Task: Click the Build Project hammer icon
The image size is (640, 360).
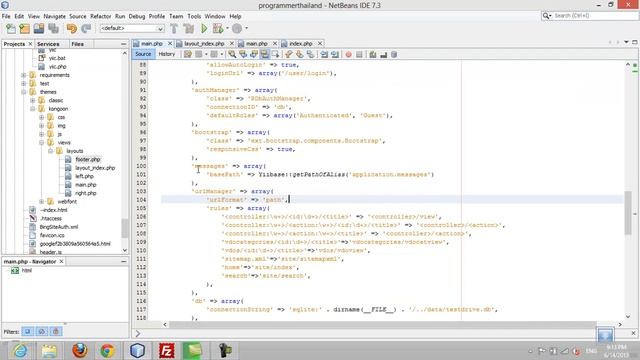Action: tap(174, 28)
